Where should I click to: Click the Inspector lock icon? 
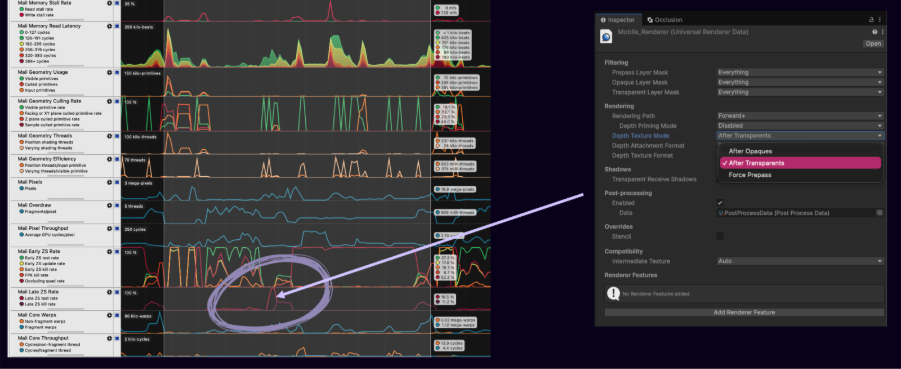click(x=871, y=20)
